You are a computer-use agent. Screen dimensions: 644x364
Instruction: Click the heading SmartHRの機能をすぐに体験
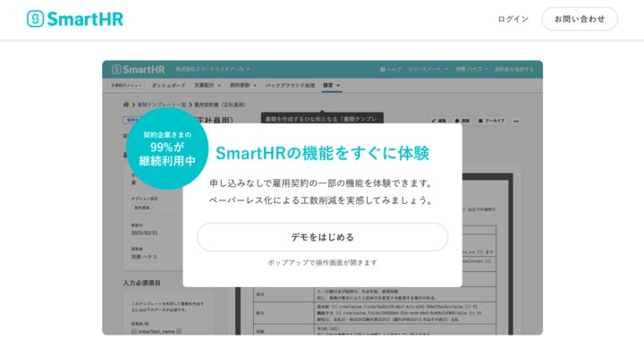point(322,153)
